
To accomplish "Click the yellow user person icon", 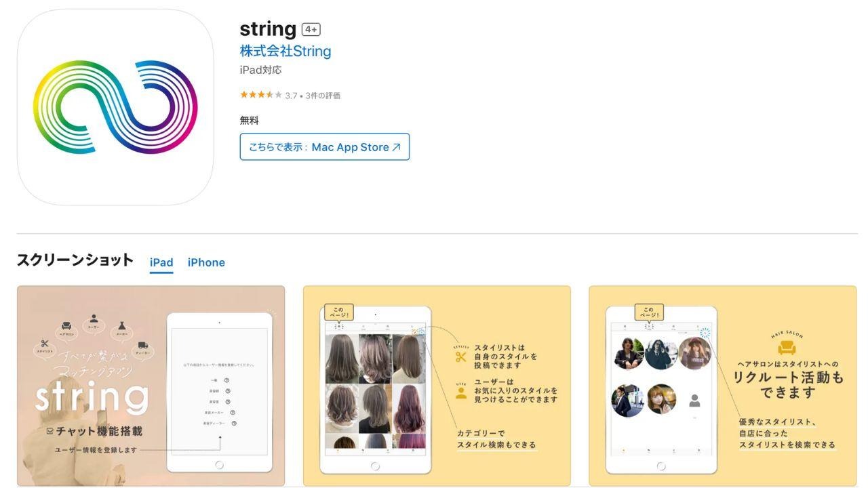I will (461, 392).
